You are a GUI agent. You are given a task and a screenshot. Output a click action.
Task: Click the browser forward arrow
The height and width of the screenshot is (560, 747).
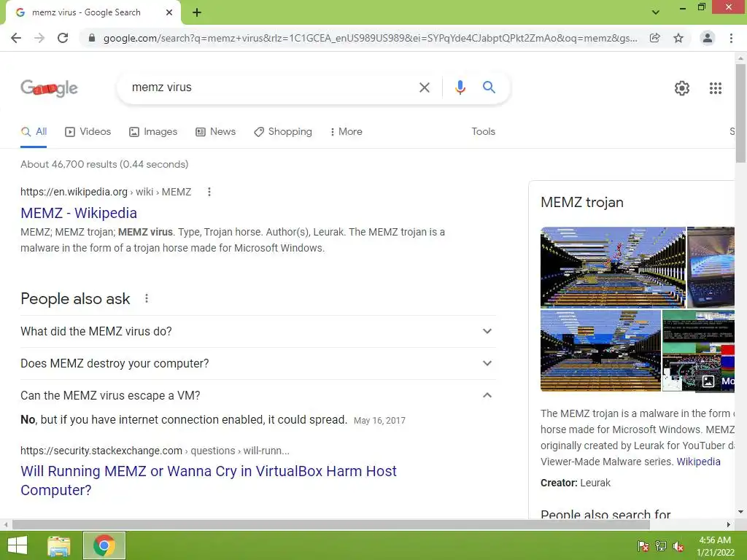tap(39, 38)
